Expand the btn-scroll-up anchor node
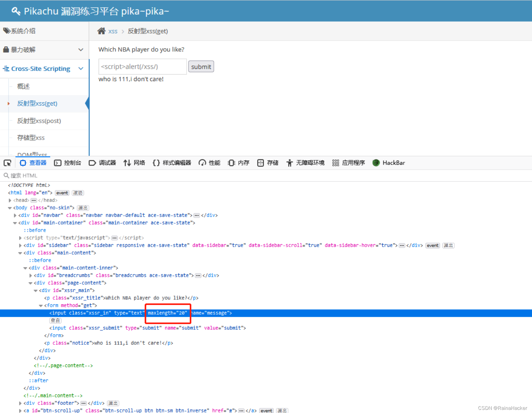This screenshot has width=532, height=413. tap(20, 411)
